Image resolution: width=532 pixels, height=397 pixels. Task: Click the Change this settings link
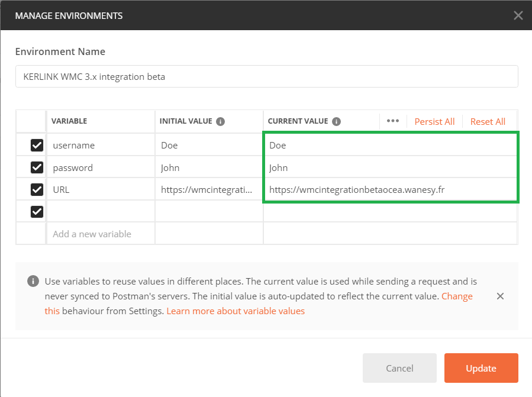pyautogui.click(x=457, y=296)
